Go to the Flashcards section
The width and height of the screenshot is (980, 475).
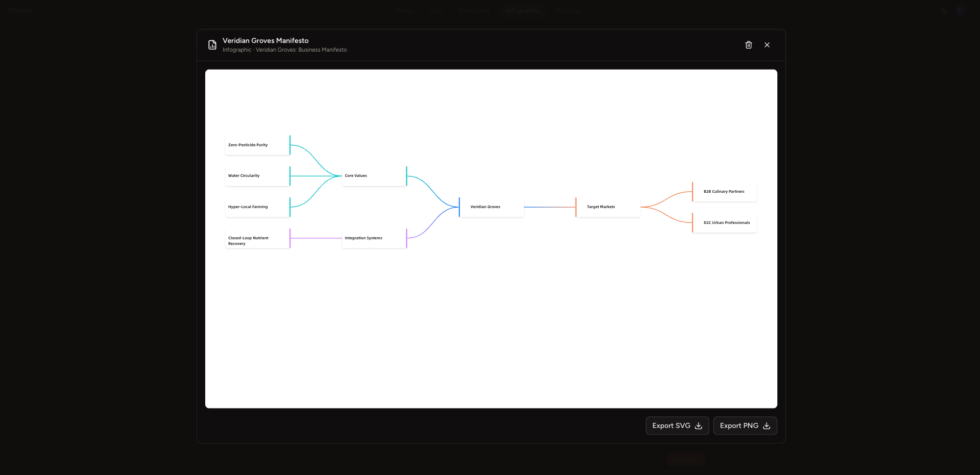[x=473, y=10]
